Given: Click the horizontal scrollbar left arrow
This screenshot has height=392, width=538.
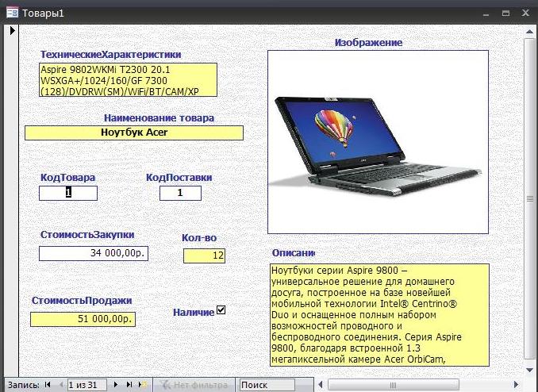Looking at the screenshot, I should 321,385.
